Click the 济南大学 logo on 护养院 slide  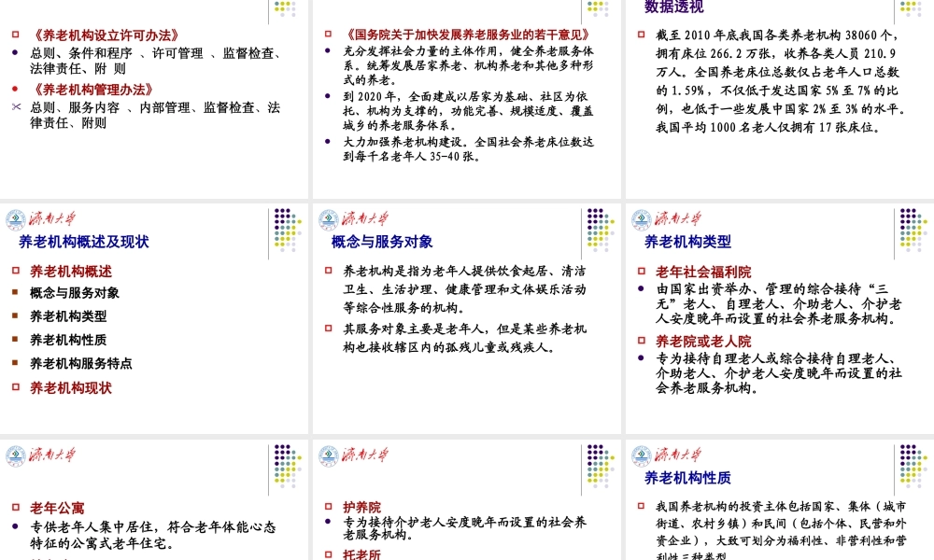pos(354,455)
